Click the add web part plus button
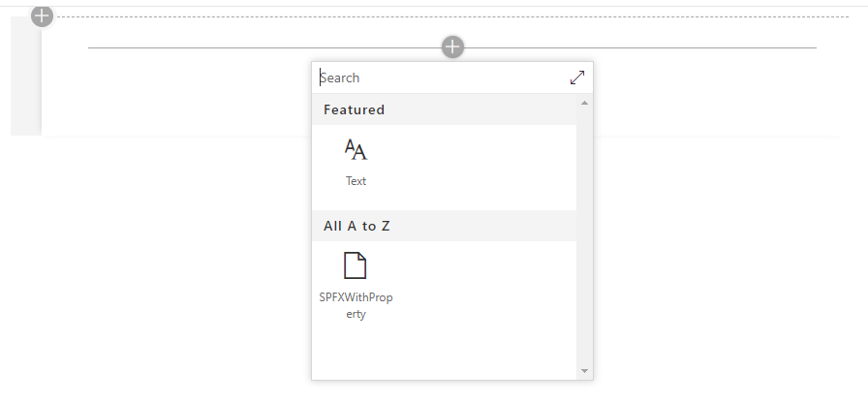The image size is (868, 403). tap(452, 47)
